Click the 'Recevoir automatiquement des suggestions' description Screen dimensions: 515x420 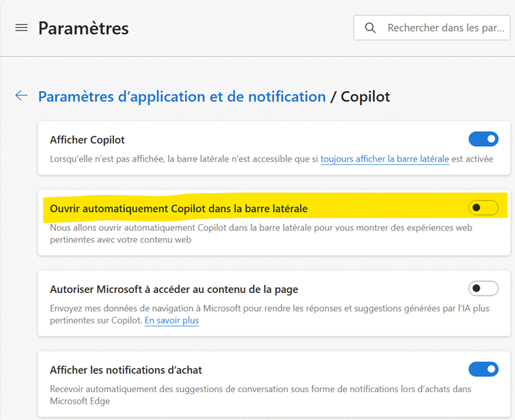tap(261, 395)
